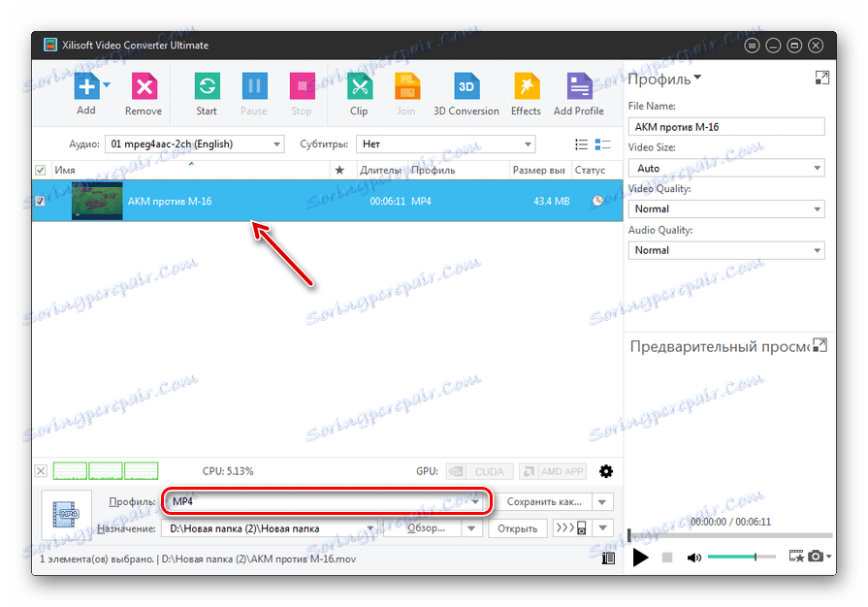Viewport: 868px width, 607px height.
Task: Expand the Обзор dropdown arrow
Action: point(471,529)
